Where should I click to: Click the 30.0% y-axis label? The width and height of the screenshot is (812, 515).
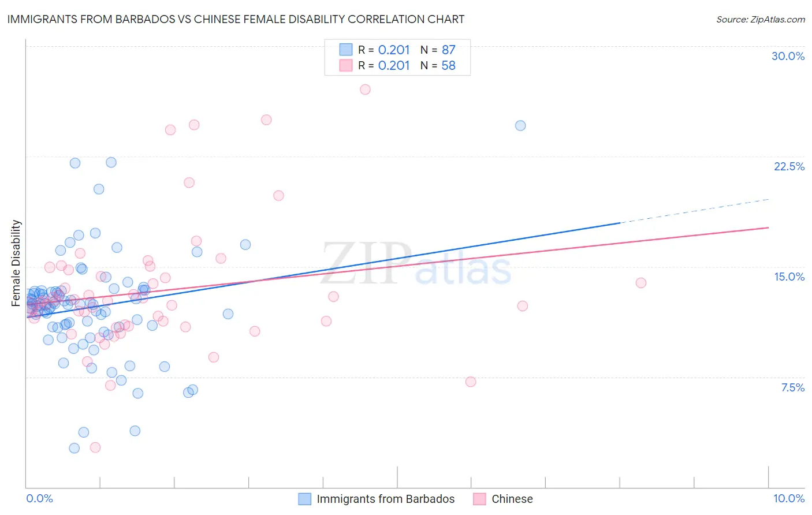788,56
